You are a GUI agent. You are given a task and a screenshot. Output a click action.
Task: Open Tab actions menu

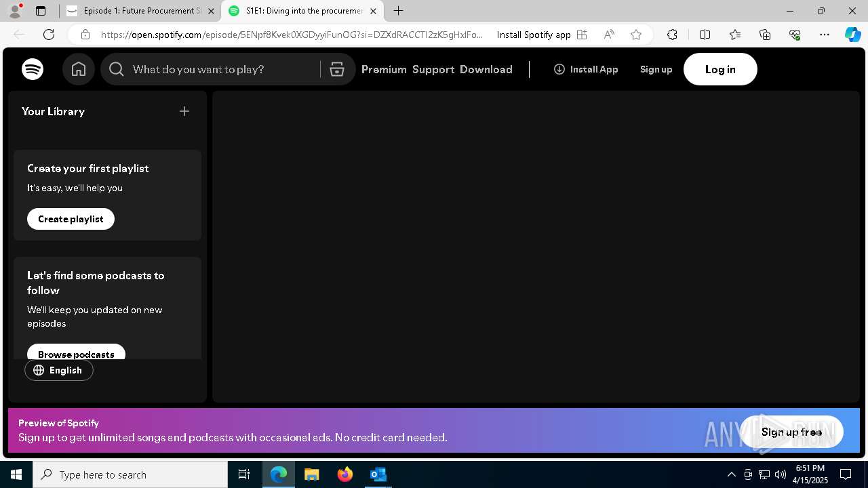click(41, 11)
